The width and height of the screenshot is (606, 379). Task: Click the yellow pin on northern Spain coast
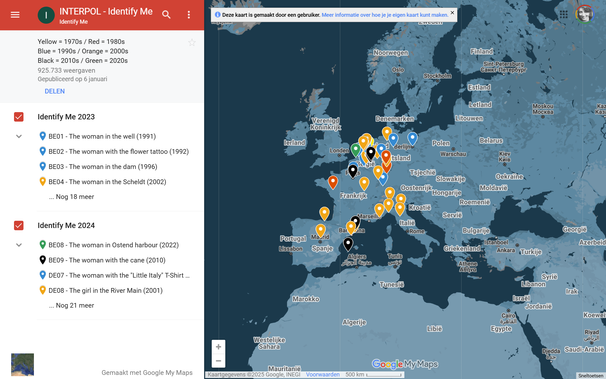pyautogui.click(x=324, y=214)
